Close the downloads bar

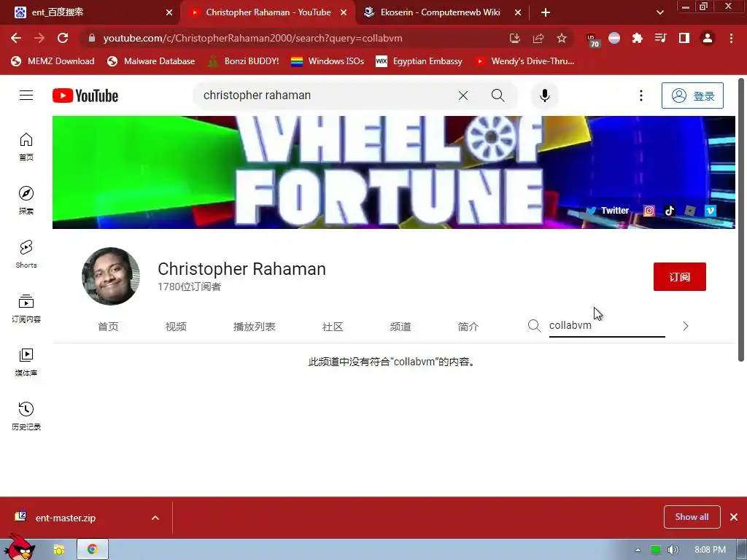(734, 517)
